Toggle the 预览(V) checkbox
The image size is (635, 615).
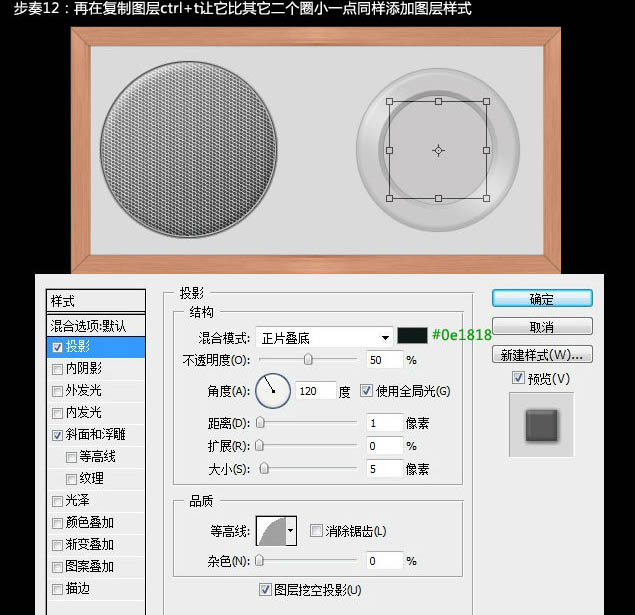(x=518, y=378)
